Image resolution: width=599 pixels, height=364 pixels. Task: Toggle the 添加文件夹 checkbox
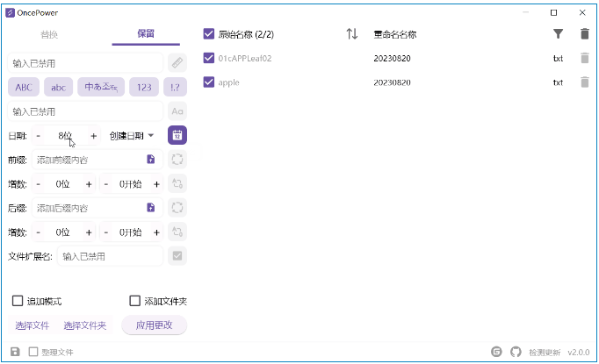[x=135, y=301]
